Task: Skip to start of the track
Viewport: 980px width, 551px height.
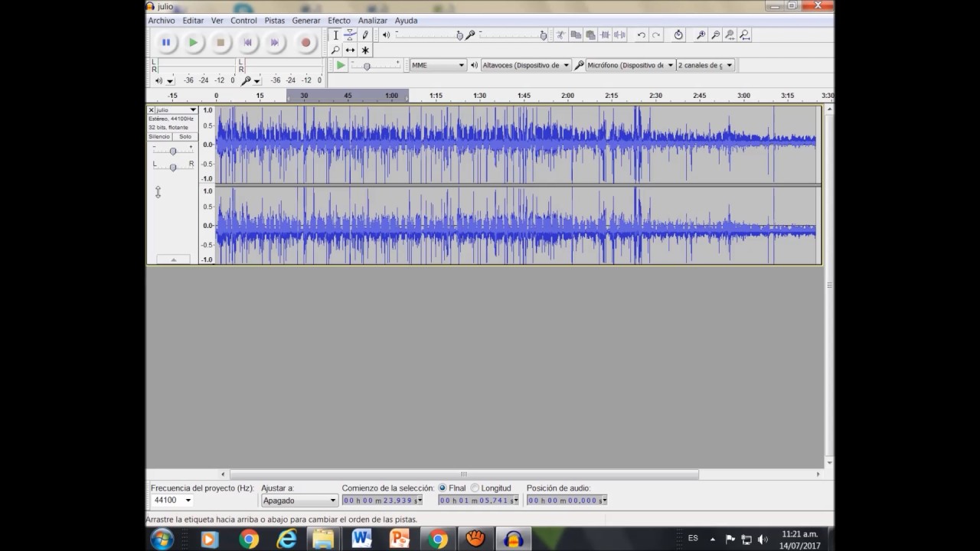Action: point(247,43)
